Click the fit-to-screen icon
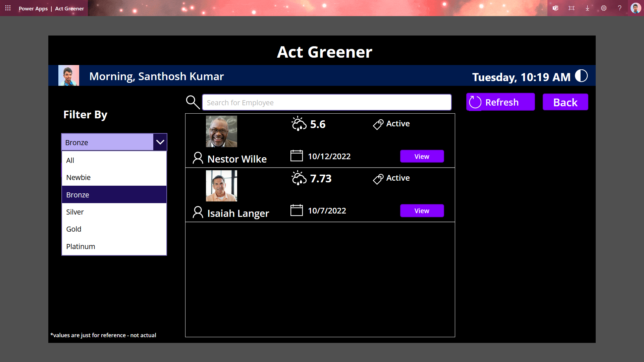 572,8
